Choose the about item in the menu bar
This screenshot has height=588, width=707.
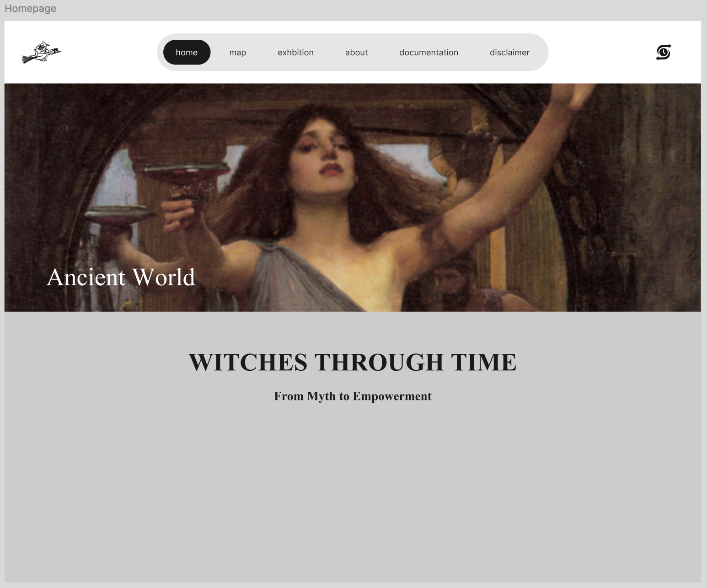(x=356, y=52)
